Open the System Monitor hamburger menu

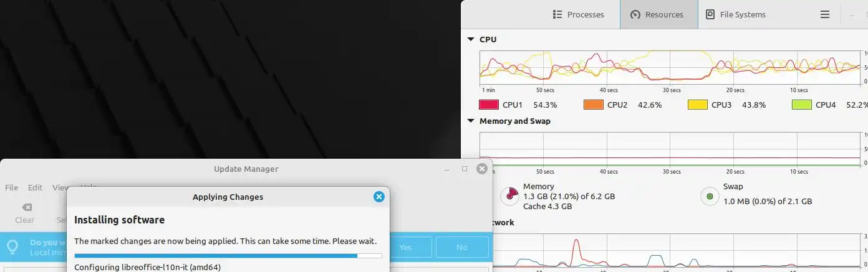pyautogui.click(x=824, y=14)
